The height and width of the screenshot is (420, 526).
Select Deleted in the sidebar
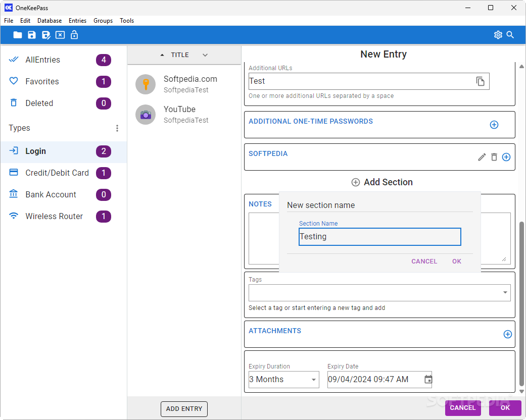[x=63, y=103]
